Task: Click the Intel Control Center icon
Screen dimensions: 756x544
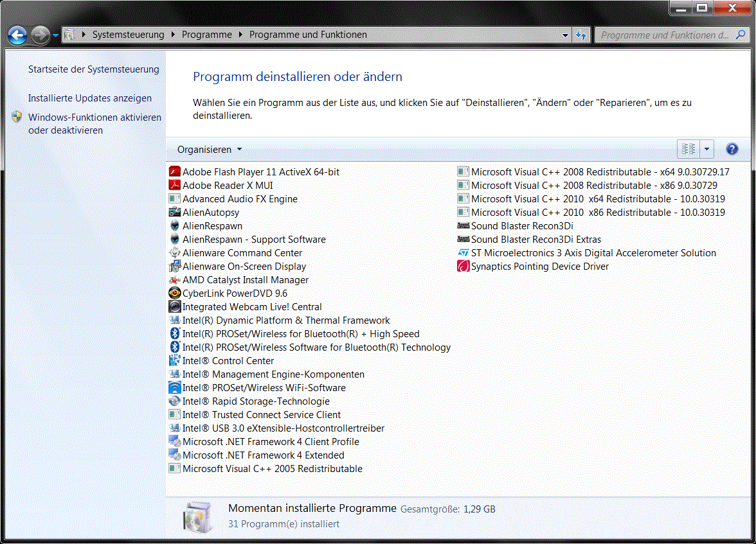Action: 175,360
